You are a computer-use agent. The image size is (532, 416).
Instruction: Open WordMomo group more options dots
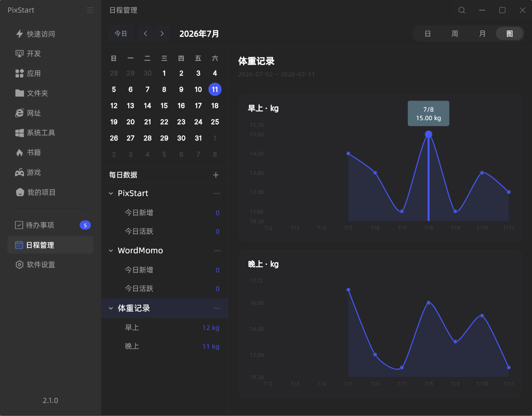point(217,251)
